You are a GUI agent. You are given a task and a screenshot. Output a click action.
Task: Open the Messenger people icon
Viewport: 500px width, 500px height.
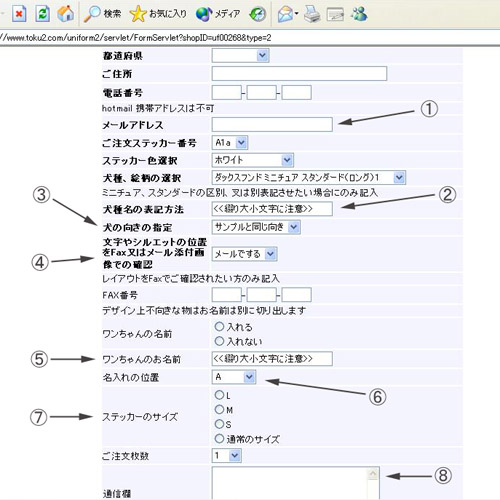[x=359, y=14]
